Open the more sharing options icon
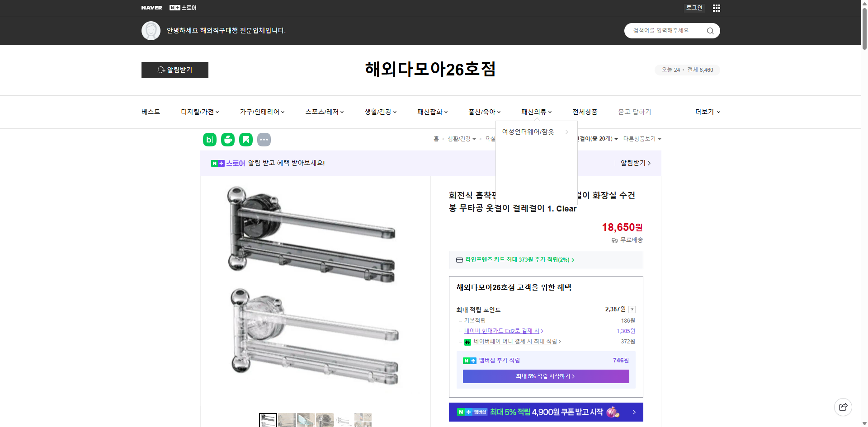The width and height of the screenshot is (868, 427). pos(264,140)
